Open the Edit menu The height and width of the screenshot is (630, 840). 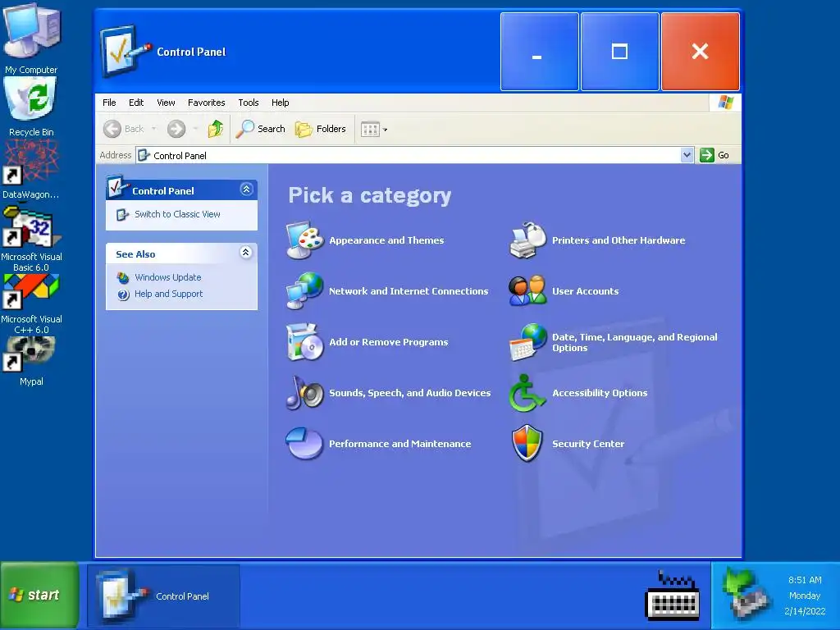coord(136,103)
